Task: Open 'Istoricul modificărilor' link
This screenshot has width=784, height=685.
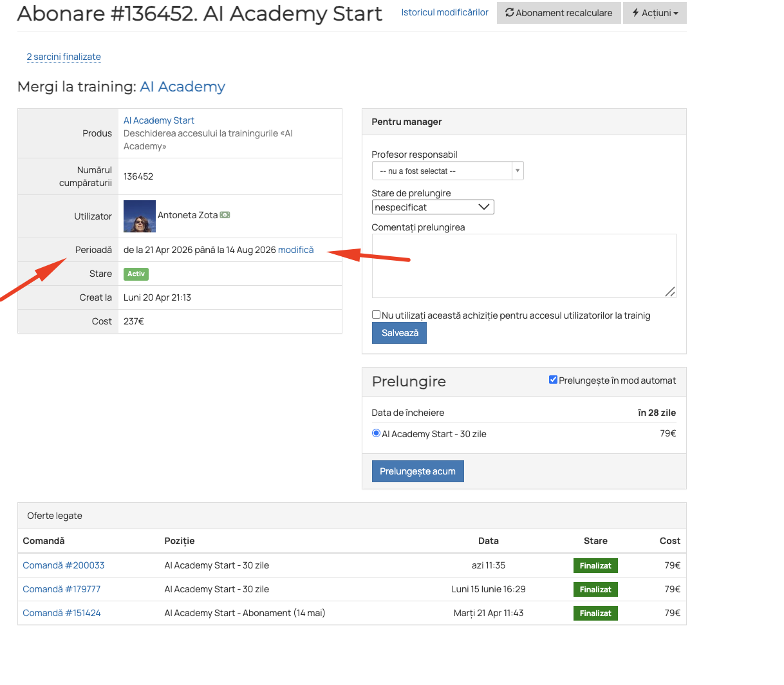Action: [x=445, y=12]
